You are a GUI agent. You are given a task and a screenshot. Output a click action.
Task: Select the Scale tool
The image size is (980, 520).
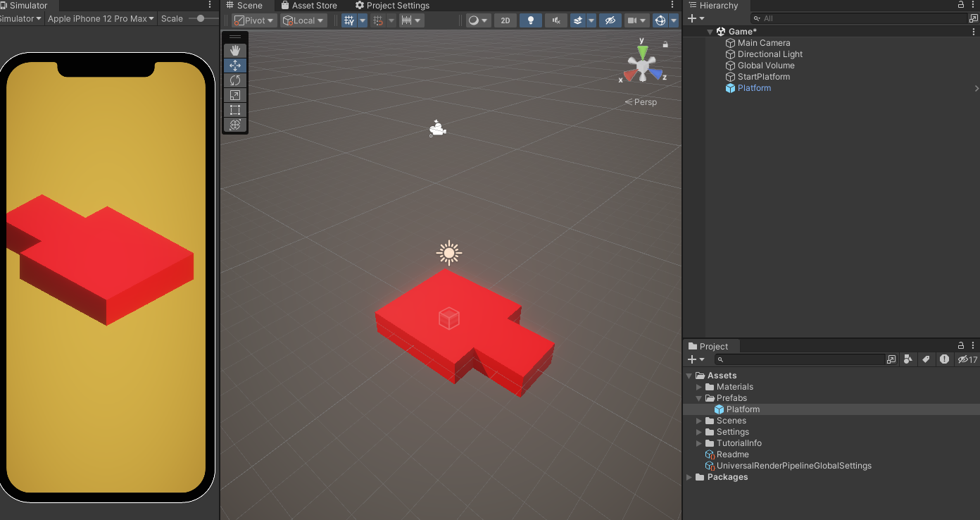pos(235,95)
